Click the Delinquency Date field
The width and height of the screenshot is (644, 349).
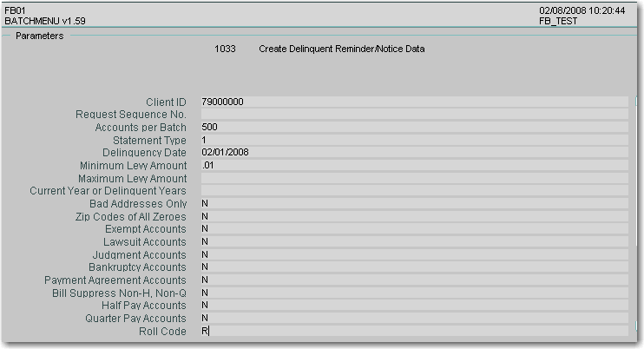pos(413,153)
